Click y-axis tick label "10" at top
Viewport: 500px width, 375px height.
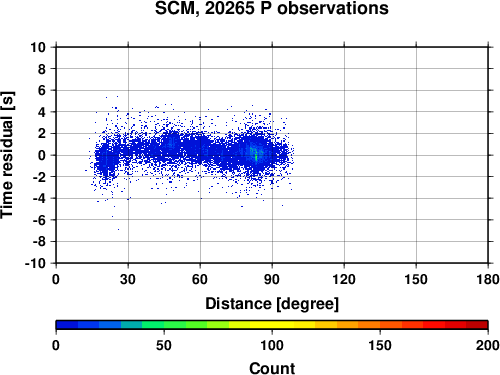click(38, 47)
